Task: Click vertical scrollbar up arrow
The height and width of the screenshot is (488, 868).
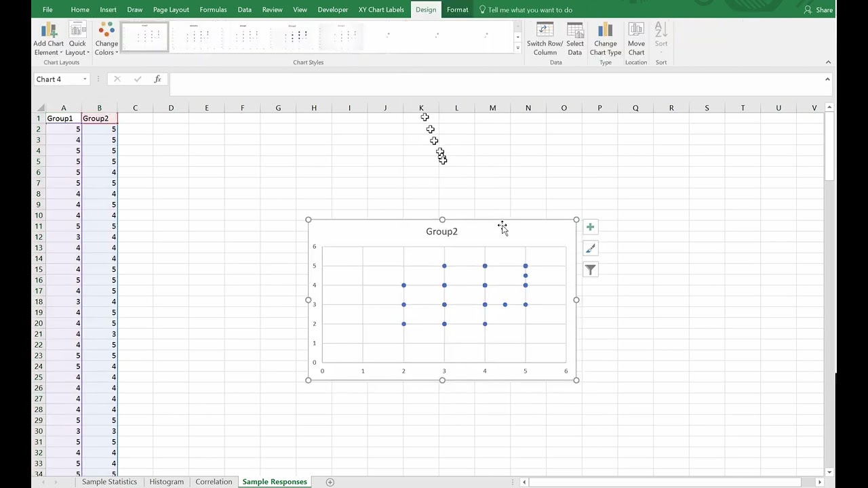Action: [x=829, y=108]
